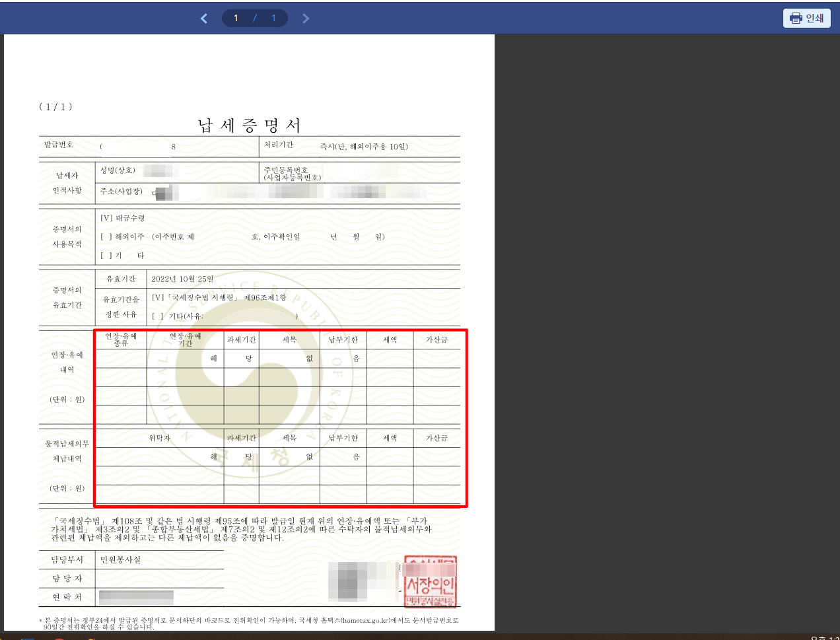Click the checked [V] 국세징수법 시행령 제96조제1항 option
Viewport: 840px width, 640px height.
pyautogui.click(x=219, y=298)
